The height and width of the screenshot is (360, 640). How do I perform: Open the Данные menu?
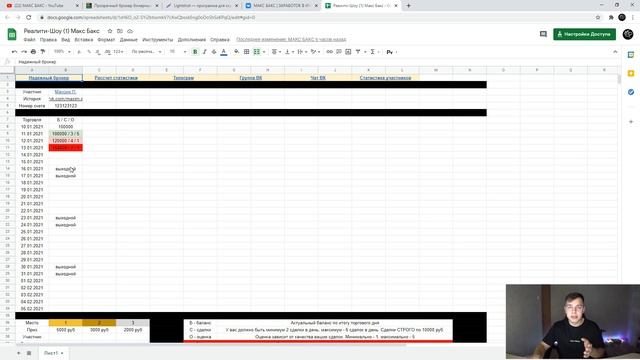coord(129,40)
